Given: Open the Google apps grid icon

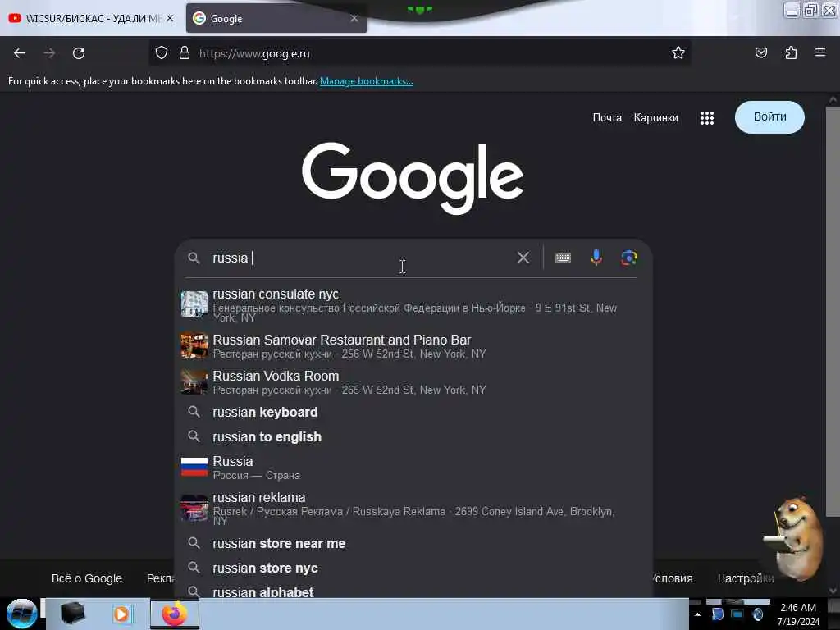Looking at the screenshot, I should [x=706, y=118].
